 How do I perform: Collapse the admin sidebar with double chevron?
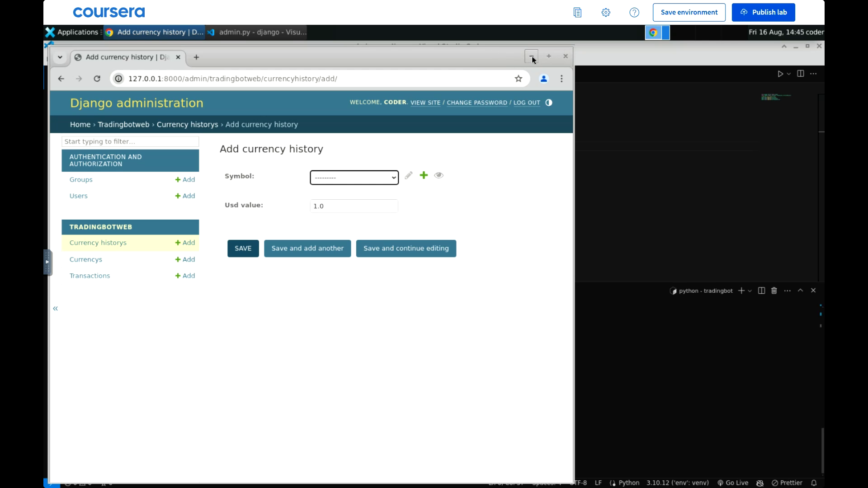pyautogui.click(x=55, y=309)
